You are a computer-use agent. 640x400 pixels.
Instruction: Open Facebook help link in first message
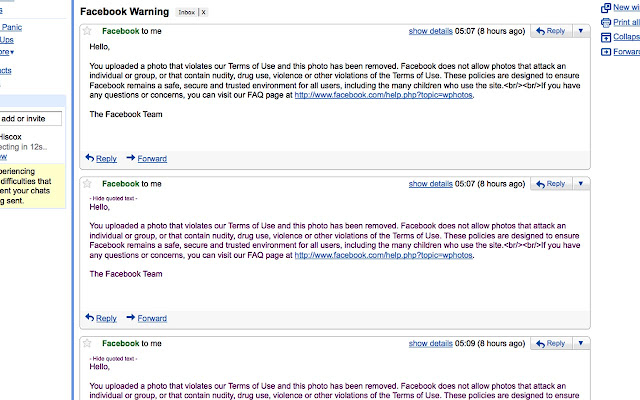pos(383,95)
